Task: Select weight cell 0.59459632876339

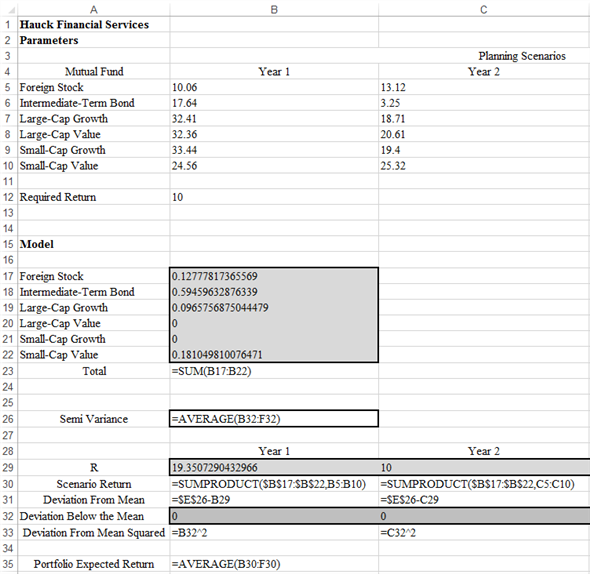Action: pos(274,292)
